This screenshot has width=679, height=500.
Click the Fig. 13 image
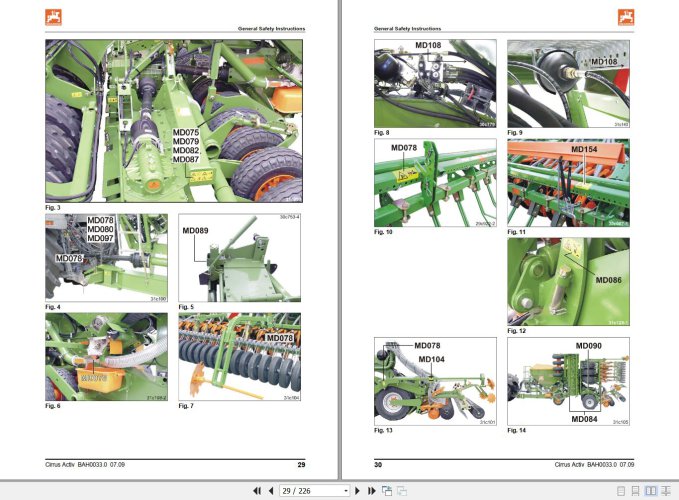[x=435, y=381]
